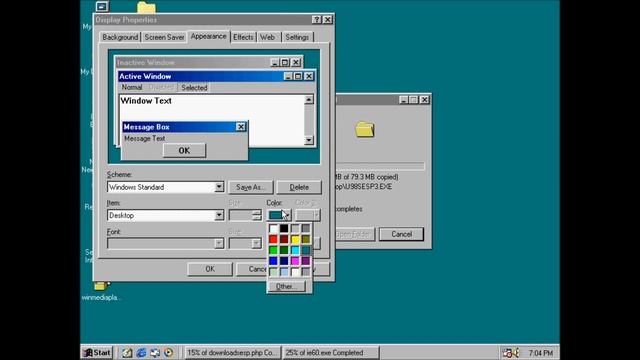Click OK in Display Properties
This screenshot has height=360, width=640.
point(210,269)
